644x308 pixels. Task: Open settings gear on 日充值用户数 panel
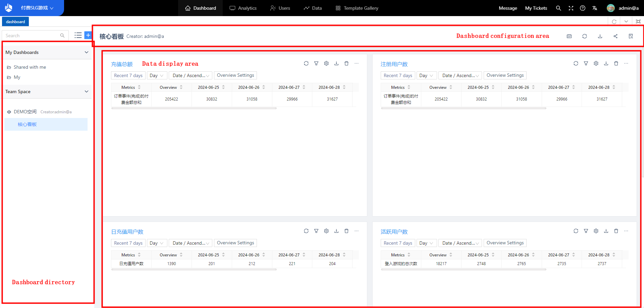click(x=326, y=231)
